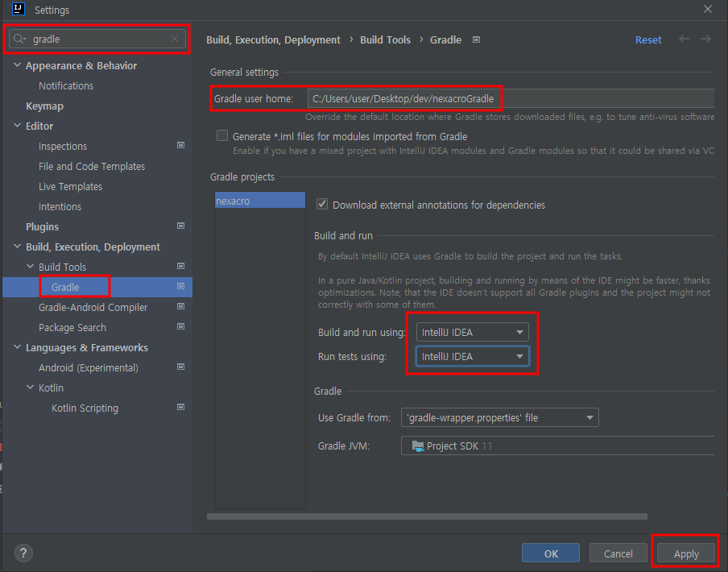Select nexacro in Gradle projects list
The image size is (728, 572).
[259, 201]
